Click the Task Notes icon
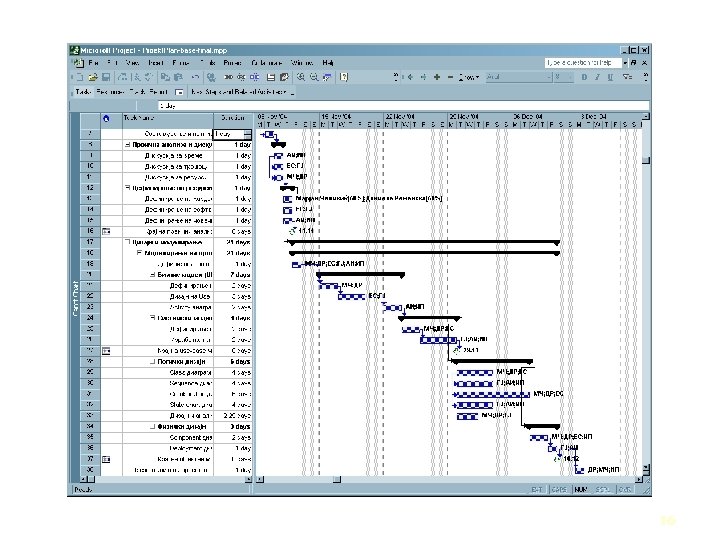This screenshot has height=540, width=720. pyautogui.click(x=284, y=77)
